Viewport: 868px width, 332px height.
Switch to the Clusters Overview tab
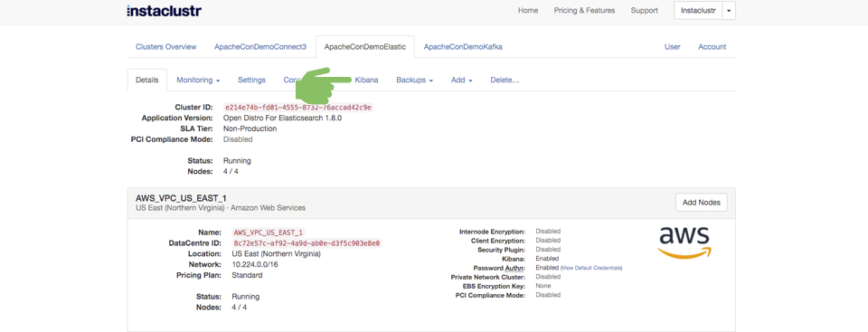pos(166,46)
